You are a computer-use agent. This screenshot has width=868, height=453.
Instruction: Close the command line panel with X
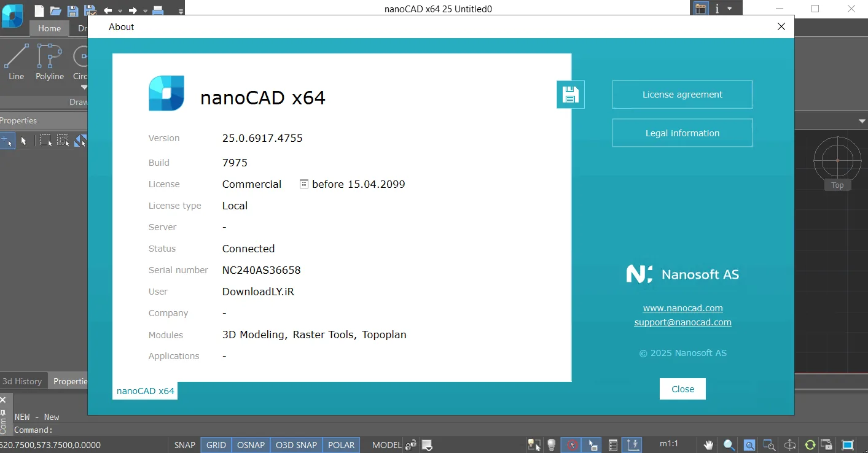click(3, 400)
